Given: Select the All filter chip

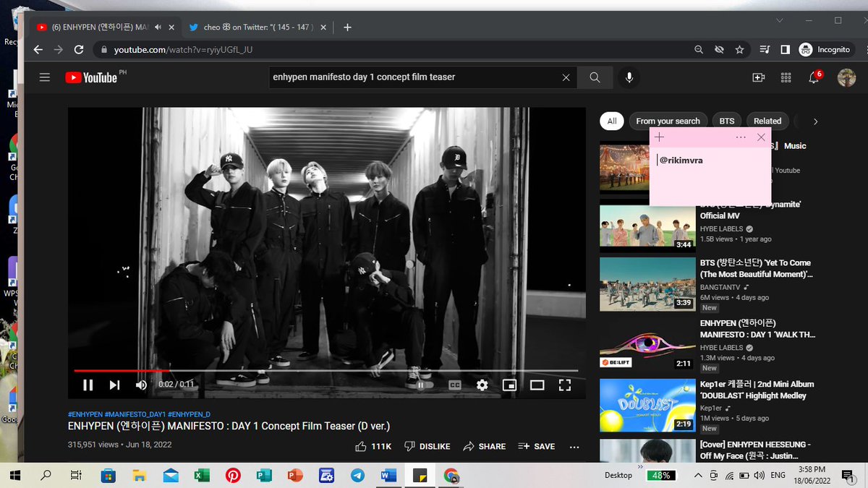Looking at the screenshot, I should click(x=612, y=121).
